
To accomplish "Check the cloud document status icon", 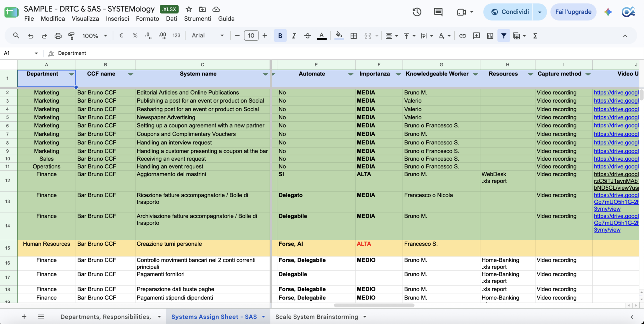I will click(x=216, y=9).
